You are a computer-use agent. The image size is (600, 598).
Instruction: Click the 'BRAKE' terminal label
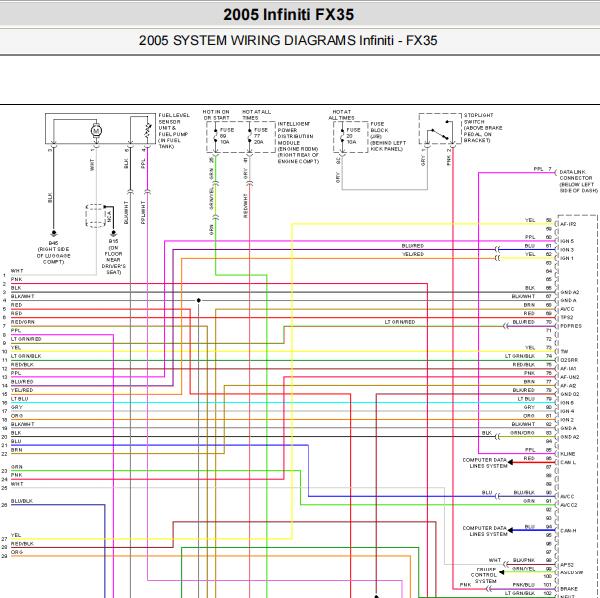[569, 589]
